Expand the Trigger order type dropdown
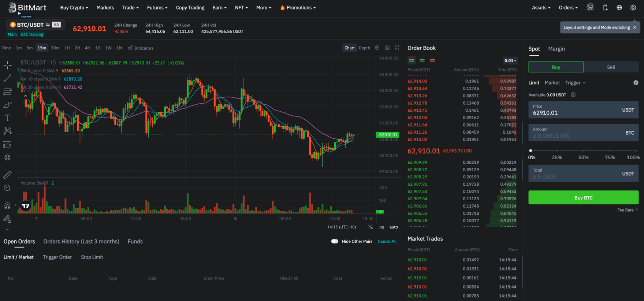This screenshot has width=644, height=301. pyautogui.click(x=575, y=83)
